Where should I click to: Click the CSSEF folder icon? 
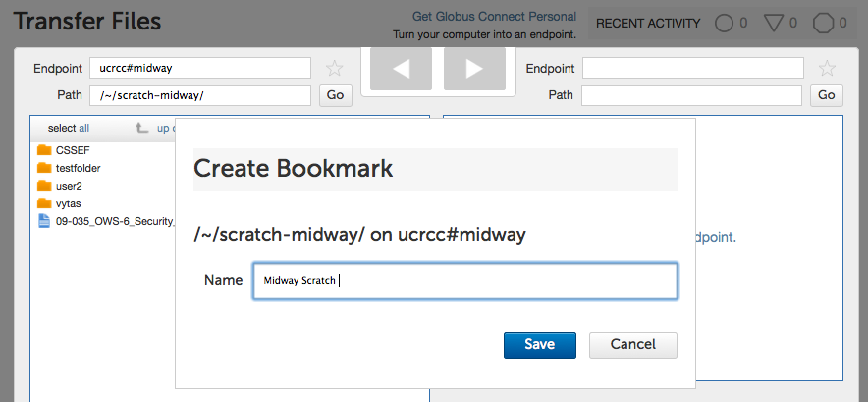click(44, 150)
